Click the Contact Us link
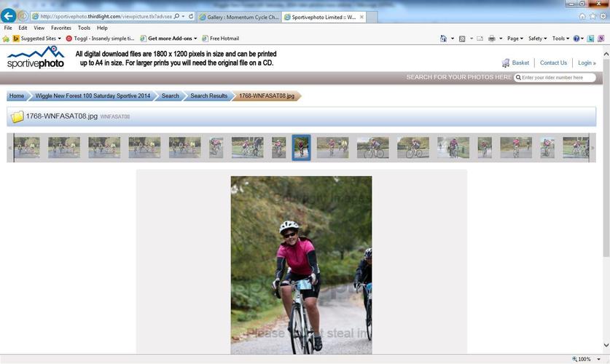Viewport: 610px width, 364px height. coord(553,63)
